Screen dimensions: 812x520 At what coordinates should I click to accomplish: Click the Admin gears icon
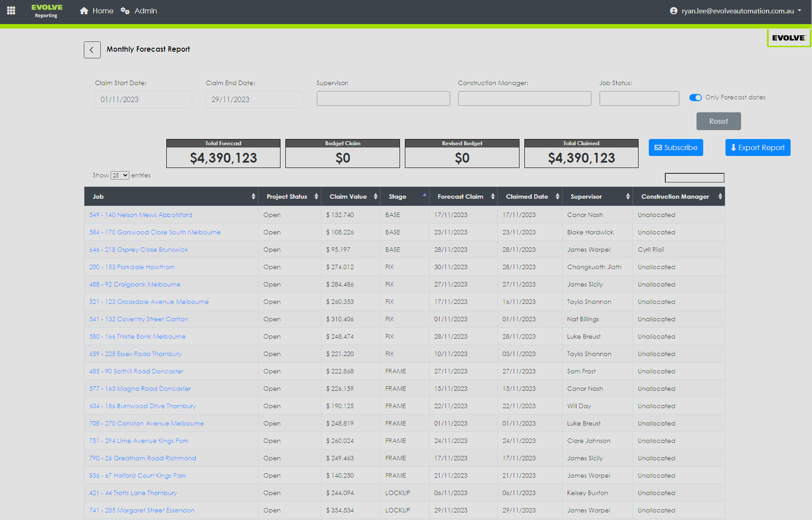click(x=125, y=11)
